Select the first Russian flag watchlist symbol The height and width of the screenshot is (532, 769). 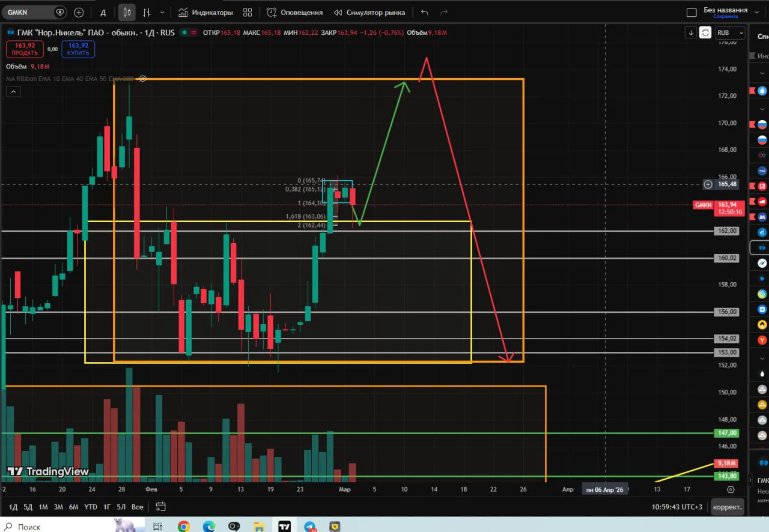(x=762, y=124)
